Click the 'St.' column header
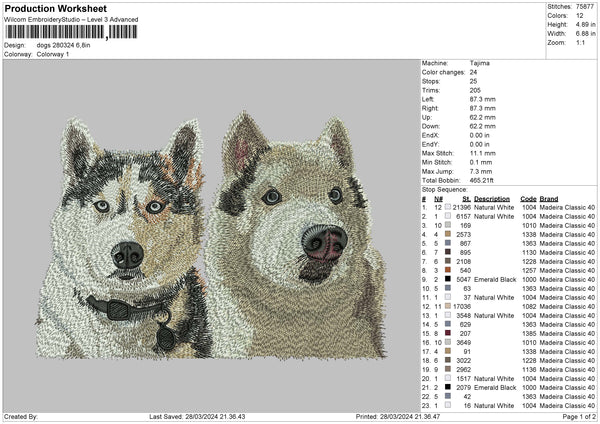 pyautogui.click(x=466, y=199)
